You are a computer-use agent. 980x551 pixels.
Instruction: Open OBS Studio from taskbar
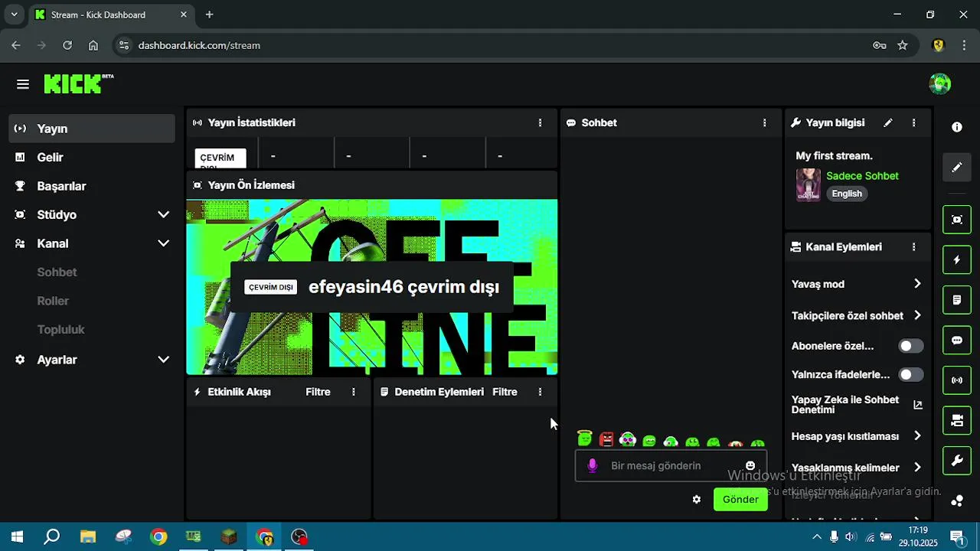click(x=299, y=536)
